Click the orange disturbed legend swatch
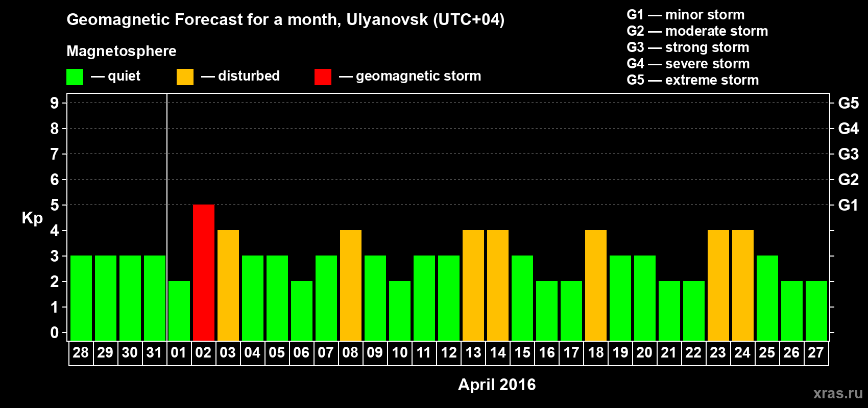Viewport: 868px width, 408px height. tap(185, 77)
